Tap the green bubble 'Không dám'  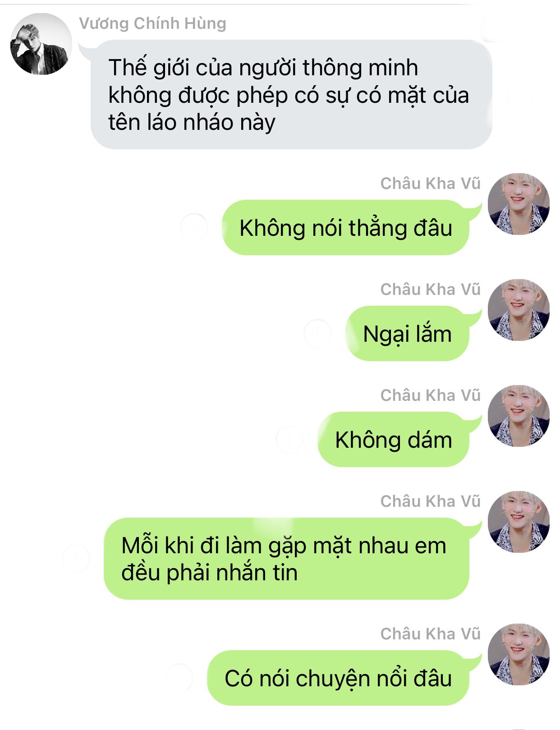click(x=394, y=440)
